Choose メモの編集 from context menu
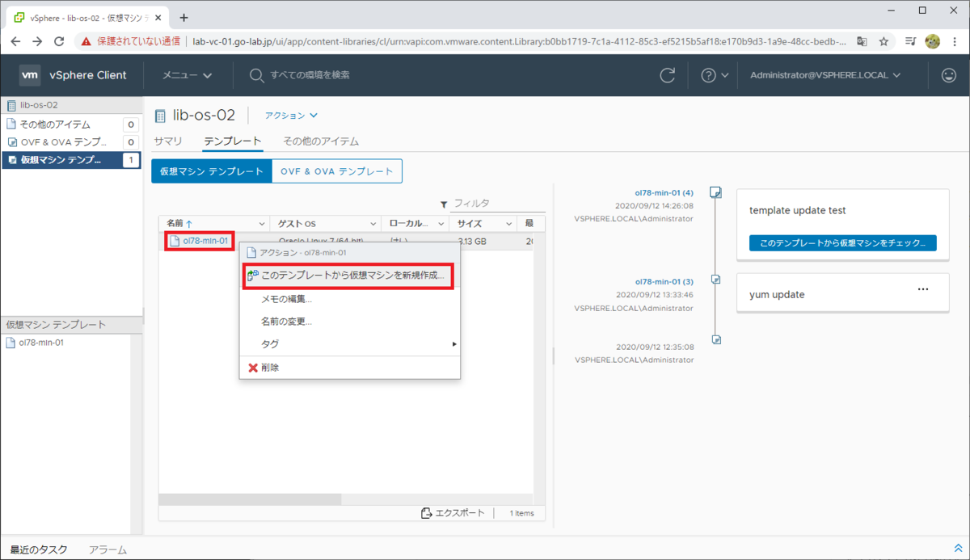Screen dimensions: 970x560 pos(350,298)
